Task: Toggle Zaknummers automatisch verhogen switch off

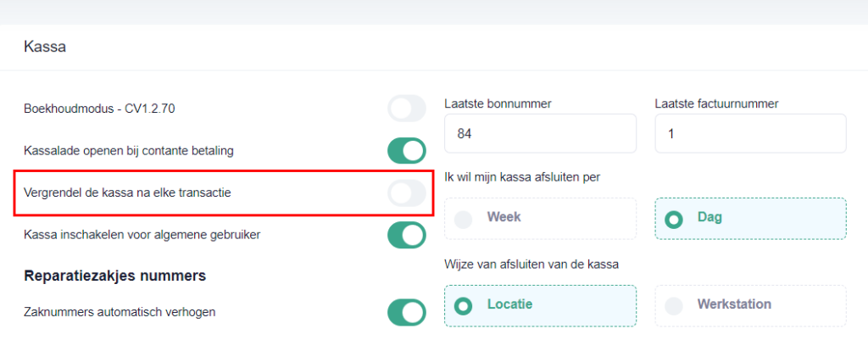Action: tap(407, 312)
